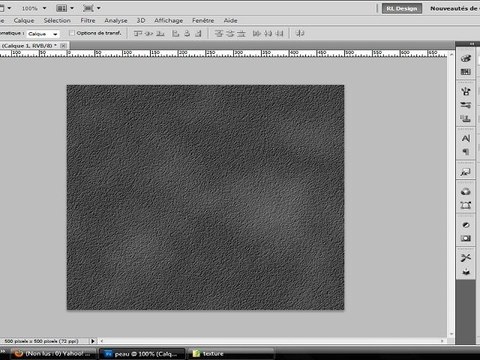480x360 pixels.
Task: Click the document size status text
Action: [41, 341]
